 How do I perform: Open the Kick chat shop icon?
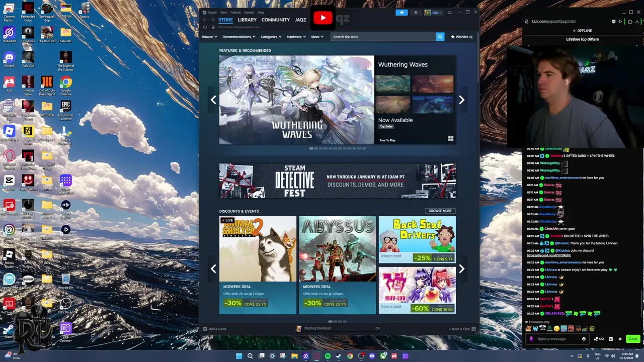pyautogui.click(x=611, y=339)
